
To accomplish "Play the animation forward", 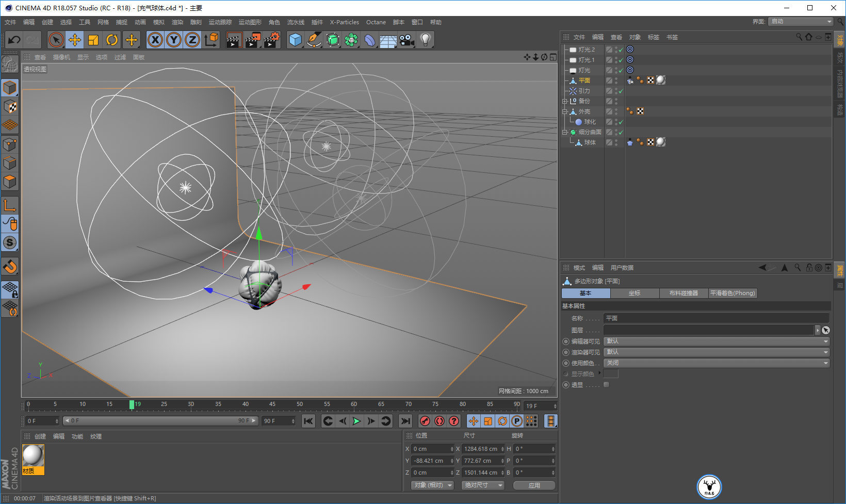I will click(x=356, y=421).
